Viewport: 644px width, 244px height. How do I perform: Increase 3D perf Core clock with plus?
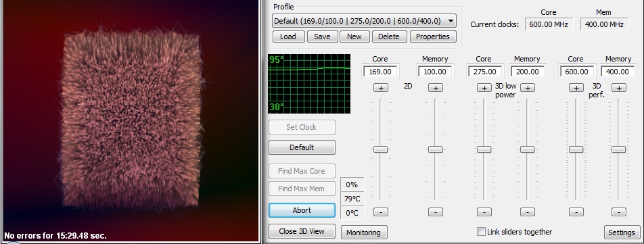(x=576, y=88)
